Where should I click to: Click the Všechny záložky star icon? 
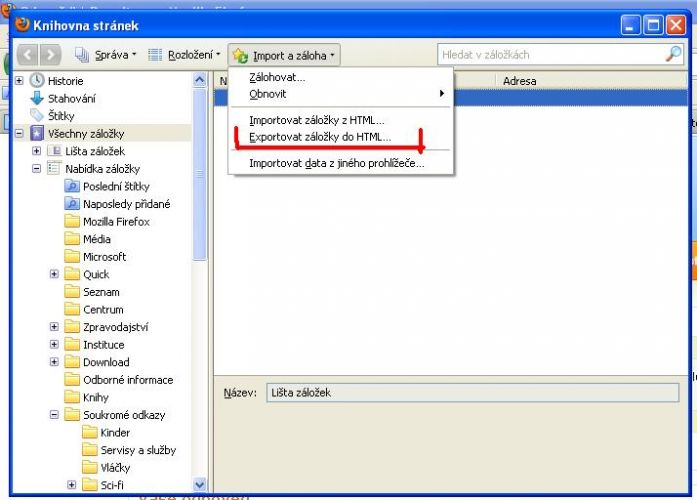pos(37,133)
